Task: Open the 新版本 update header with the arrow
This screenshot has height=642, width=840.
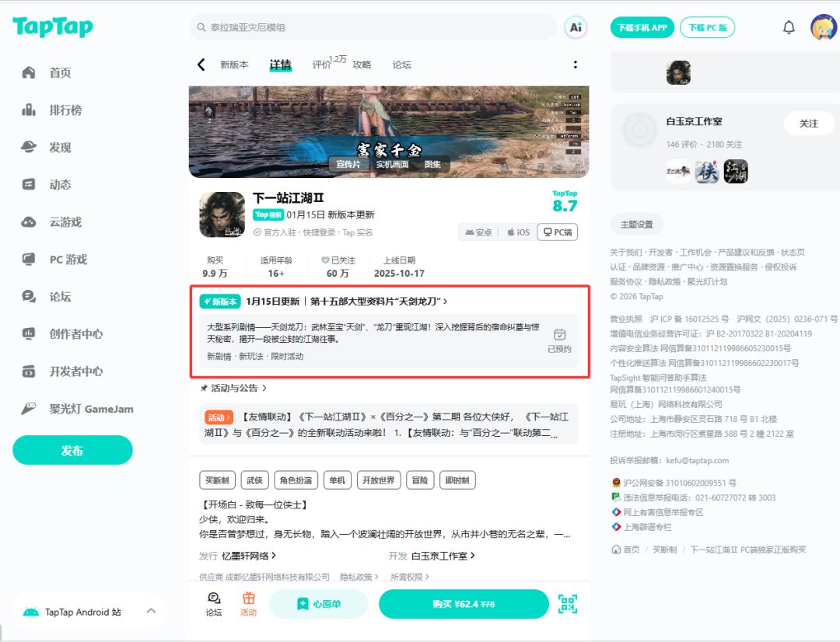Action: pos(324,302)
